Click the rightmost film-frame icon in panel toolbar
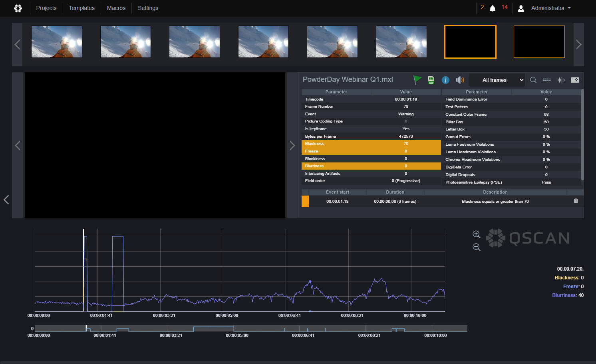 (575, 80)
